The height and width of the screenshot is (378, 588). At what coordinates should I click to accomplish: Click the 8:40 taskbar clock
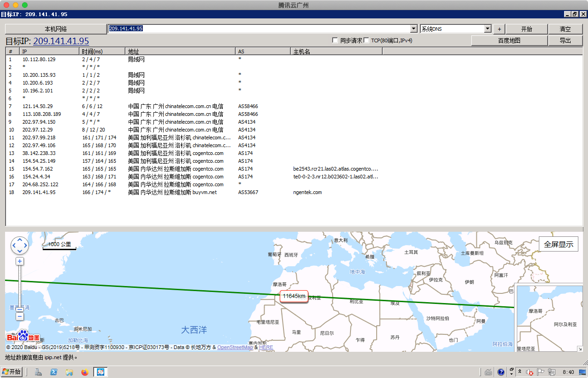[x=568, y=372]
